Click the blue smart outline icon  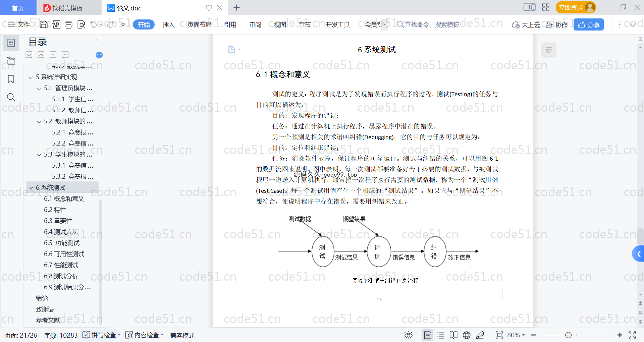coord(99,55)
